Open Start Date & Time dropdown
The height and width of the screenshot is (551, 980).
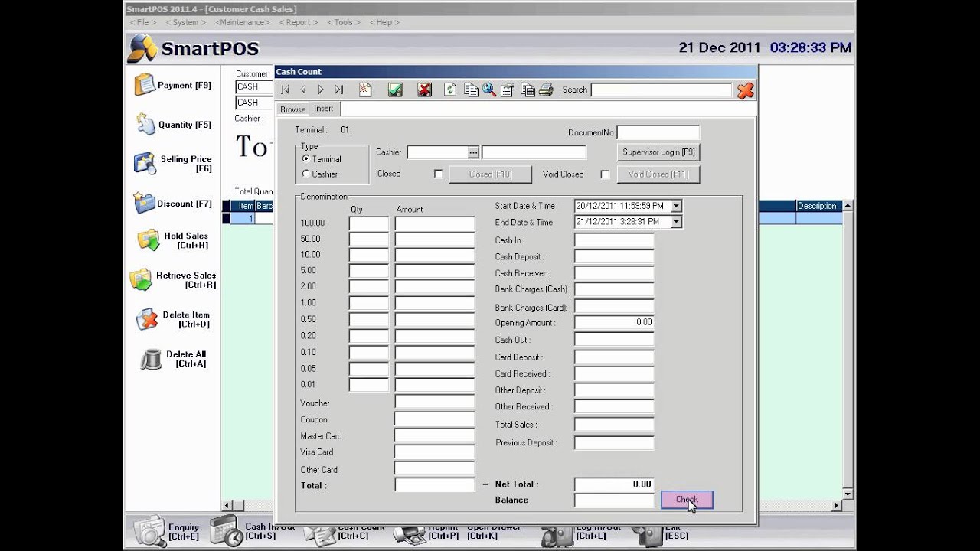676,206
